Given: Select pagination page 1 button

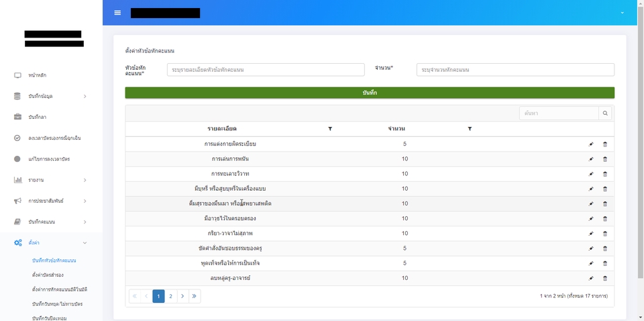Looking at the screenshot, I should click(x=158, y=296).
